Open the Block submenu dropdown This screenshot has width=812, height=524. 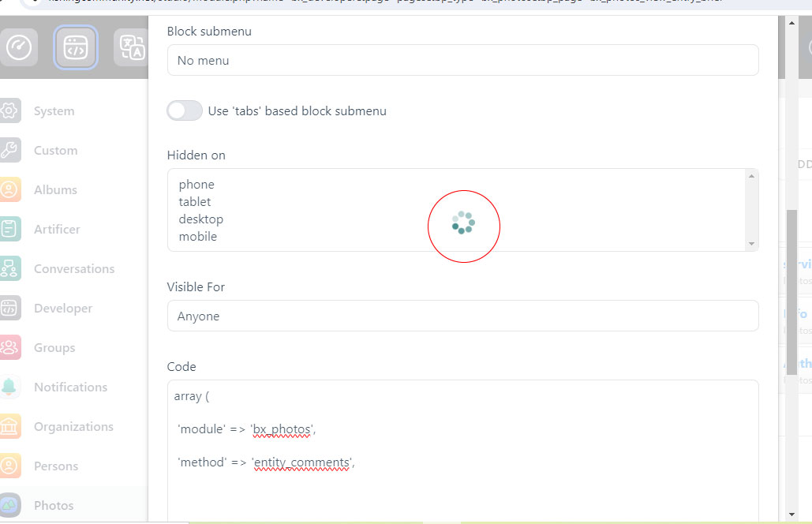462,61
